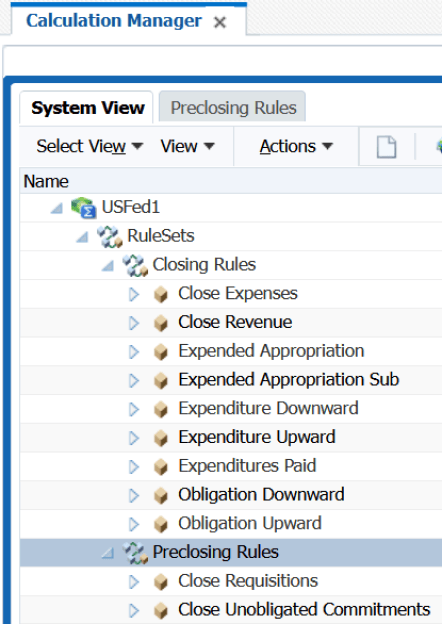Open the Actions menu
This screenshot has width=442, height=624.
point(296,146)
